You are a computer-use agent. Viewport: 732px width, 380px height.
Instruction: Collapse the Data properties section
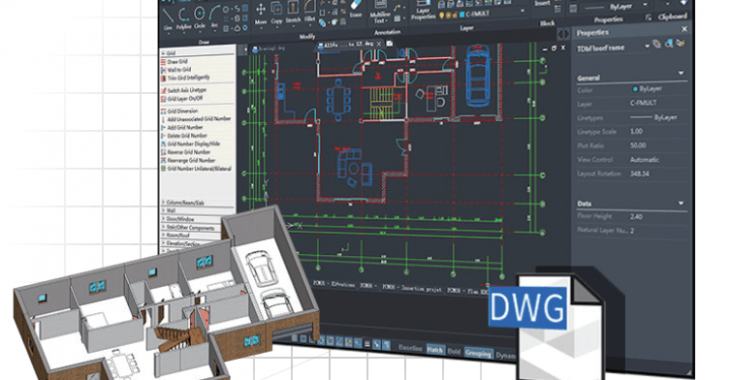point(681,203)
